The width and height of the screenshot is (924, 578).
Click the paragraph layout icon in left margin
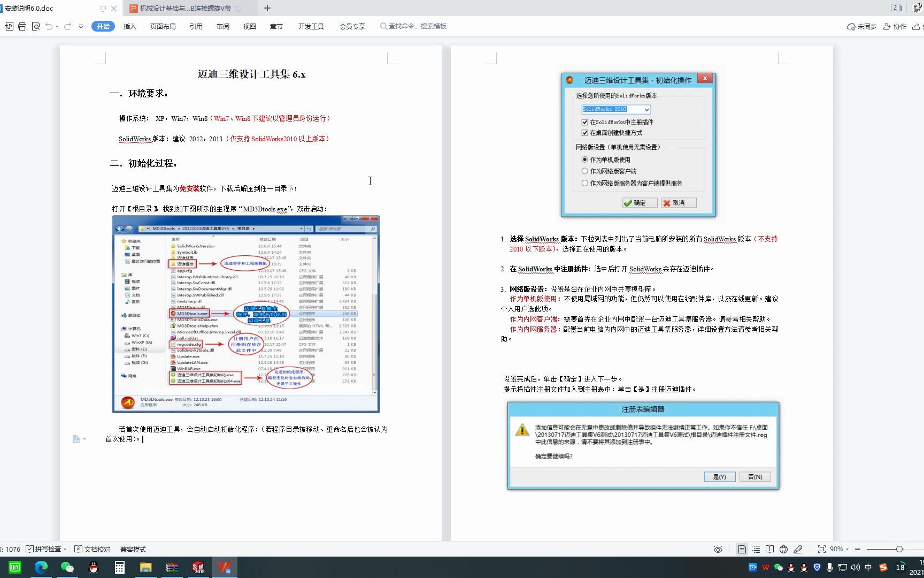(x=76, y=439)
